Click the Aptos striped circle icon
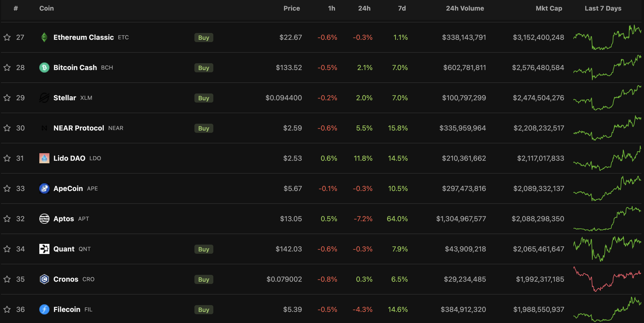Screen dimensions: 644x323 point(44,219)
